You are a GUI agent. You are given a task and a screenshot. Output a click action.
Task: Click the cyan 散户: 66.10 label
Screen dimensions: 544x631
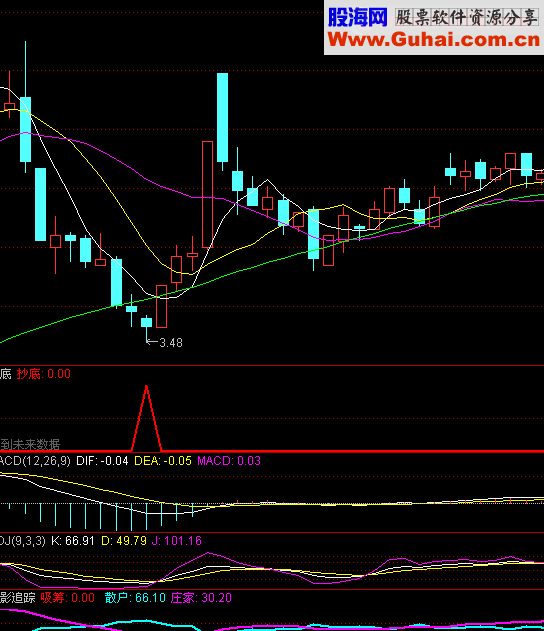pyautogui.click(x=135, y=598)
